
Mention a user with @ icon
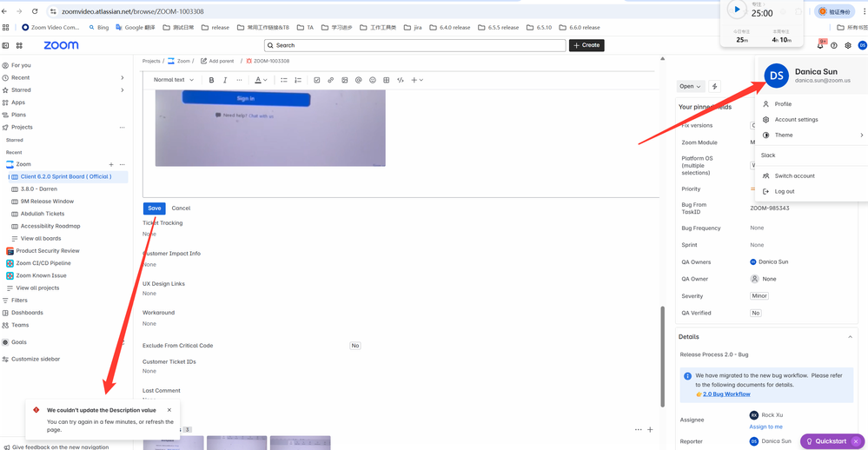(x=358, y=80)
